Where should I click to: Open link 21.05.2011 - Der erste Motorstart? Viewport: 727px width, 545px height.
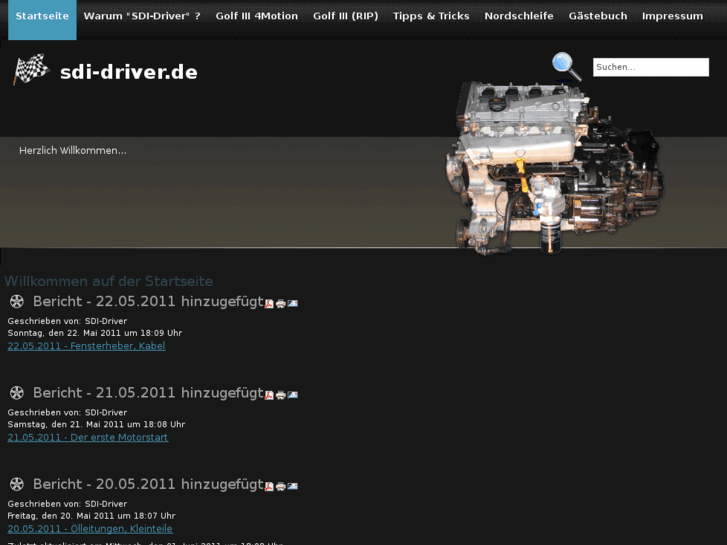[x=88, y=437]
